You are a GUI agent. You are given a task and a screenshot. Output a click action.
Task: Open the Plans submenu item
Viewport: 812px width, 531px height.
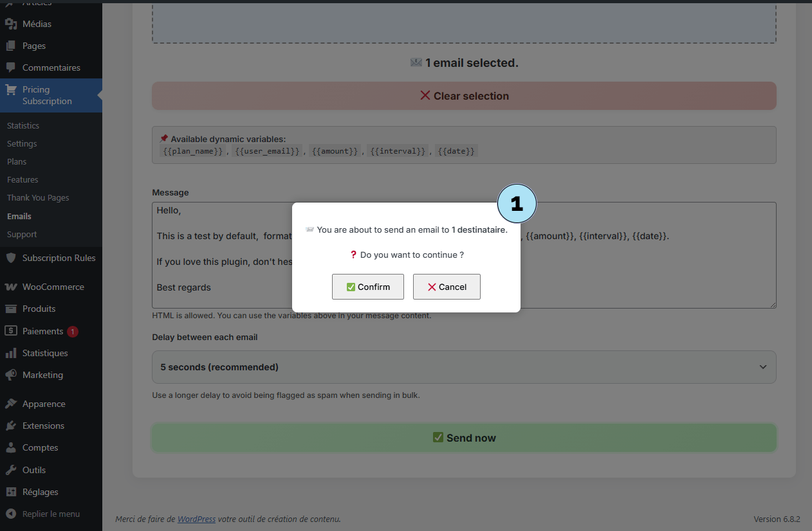[x=17, y=161]
